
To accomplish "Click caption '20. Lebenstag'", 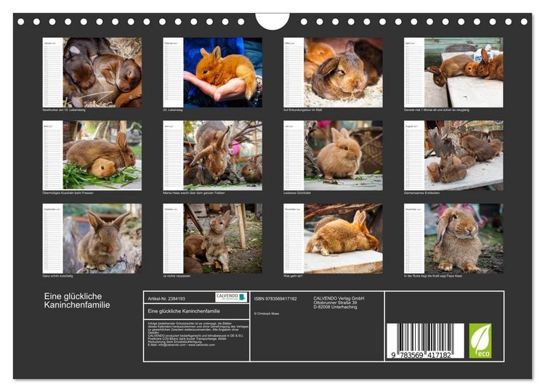I will tap(173, 110).
